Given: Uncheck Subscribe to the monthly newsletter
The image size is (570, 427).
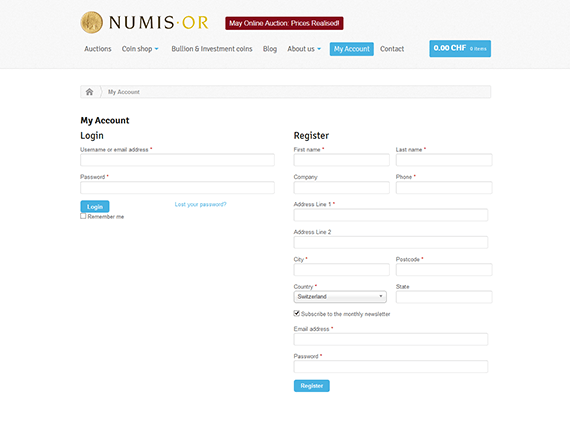Looking at the screenshot, I should pos(297,313).
